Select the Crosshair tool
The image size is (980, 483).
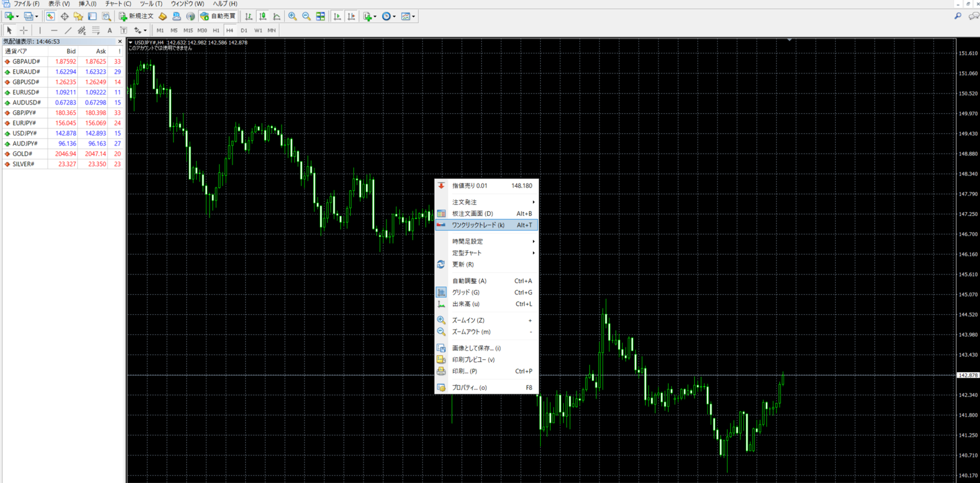[24, 30]
